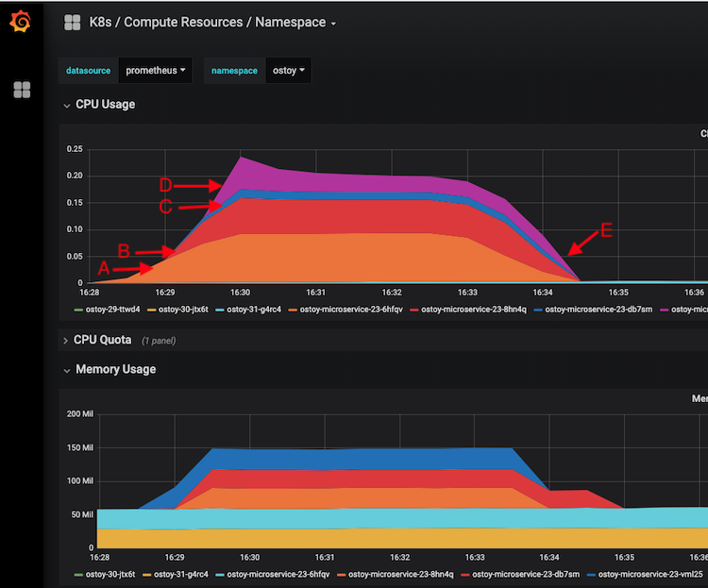
Task: Collapse the Memory Usage row chevron
Action: 67,370
